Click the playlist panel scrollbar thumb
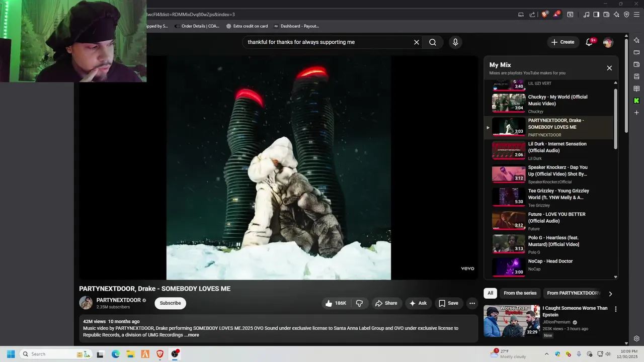Viewport: 644px width, 362px height. [615, 119]
